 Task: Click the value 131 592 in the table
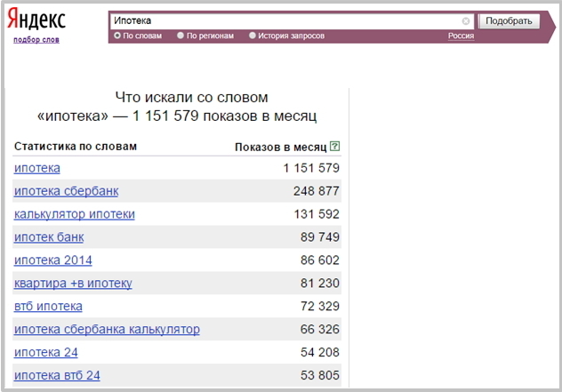pos(317,214)
